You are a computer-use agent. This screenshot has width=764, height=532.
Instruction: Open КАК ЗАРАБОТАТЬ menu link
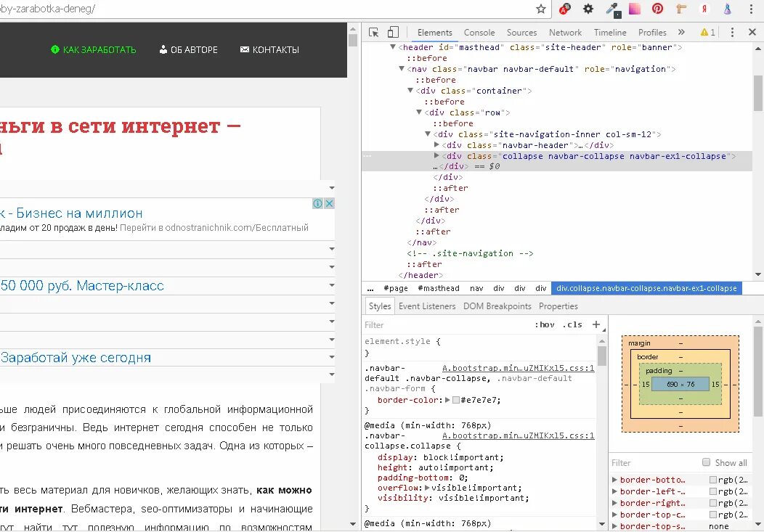pos(94,49)
